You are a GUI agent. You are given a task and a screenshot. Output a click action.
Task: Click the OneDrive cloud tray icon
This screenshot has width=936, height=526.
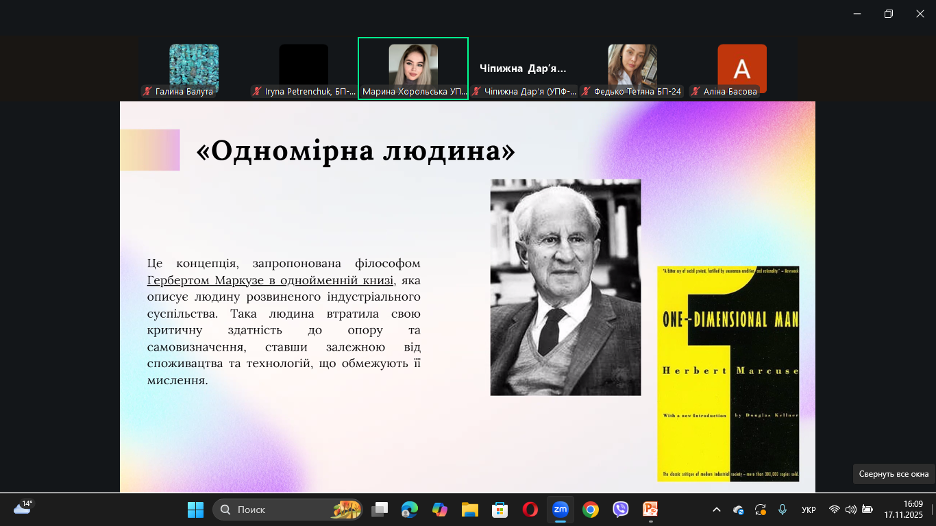[738, 509]
